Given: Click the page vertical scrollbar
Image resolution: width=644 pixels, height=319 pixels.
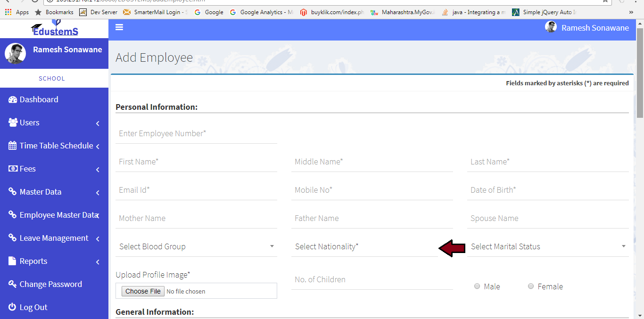Looking at the screenshot, I should click(x=640, y=188).
